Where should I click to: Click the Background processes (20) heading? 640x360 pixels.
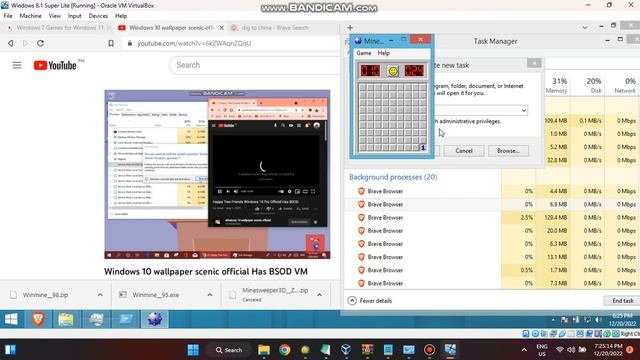tap(393, 177)
